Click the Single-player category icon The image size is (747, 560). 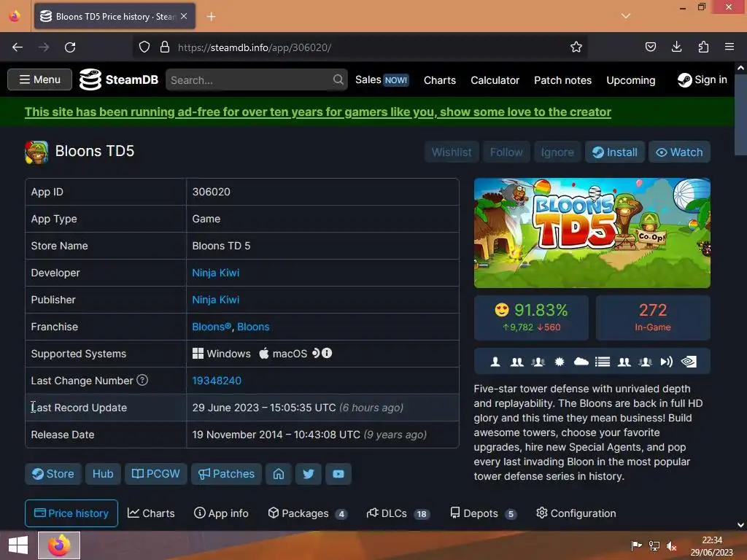coord(495,362)
